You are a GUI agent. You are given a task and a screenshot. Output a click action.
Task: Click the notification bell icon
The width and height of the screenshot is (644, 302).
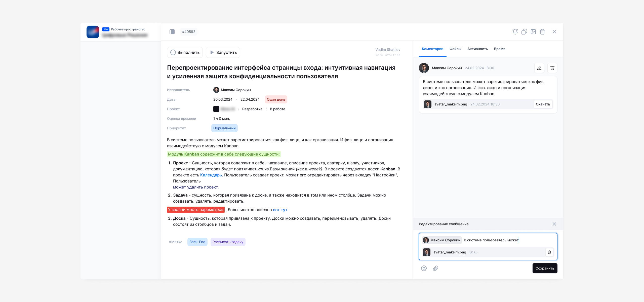(515, 32)
